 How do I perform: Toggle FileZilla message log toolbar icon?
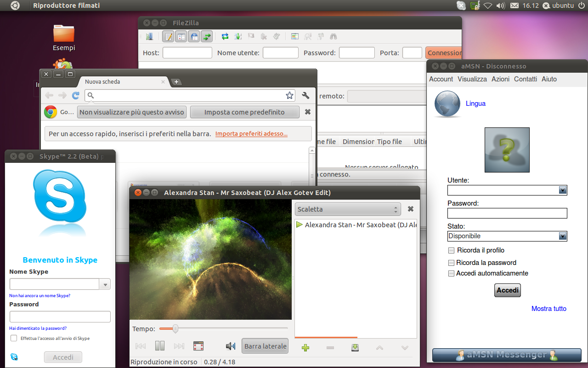[169, 37]
